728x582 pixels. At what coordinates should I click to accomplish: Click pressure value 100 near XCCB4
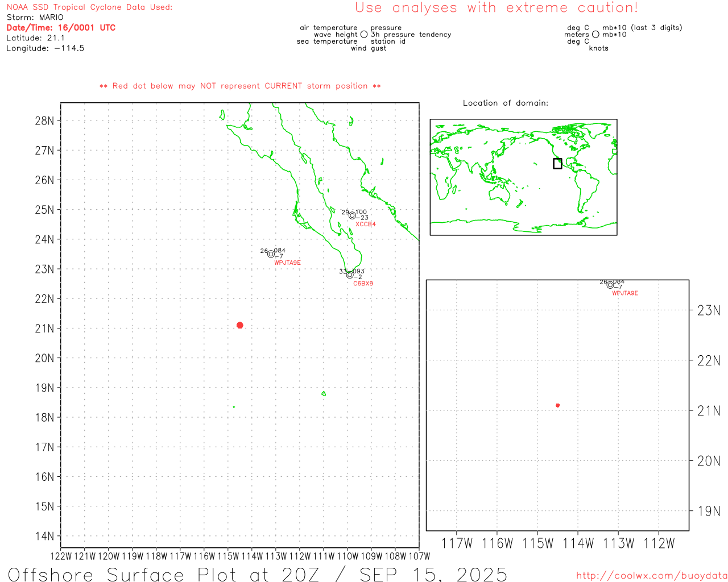(x=361, y=212)
